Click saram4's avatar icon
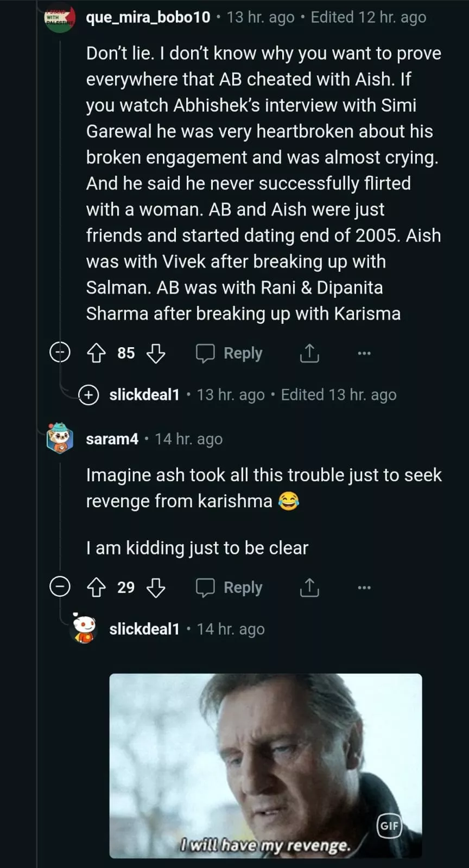 60,438
